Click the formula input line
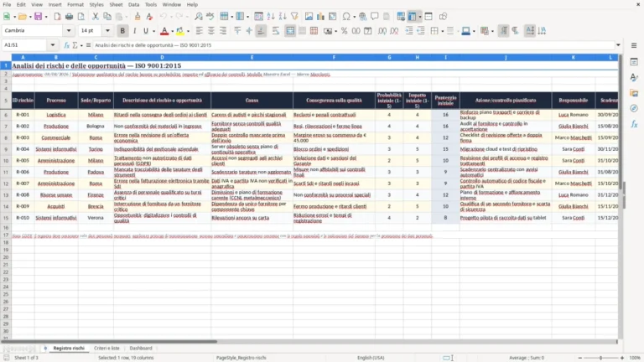The image size is (644, 362). (353, 45)
